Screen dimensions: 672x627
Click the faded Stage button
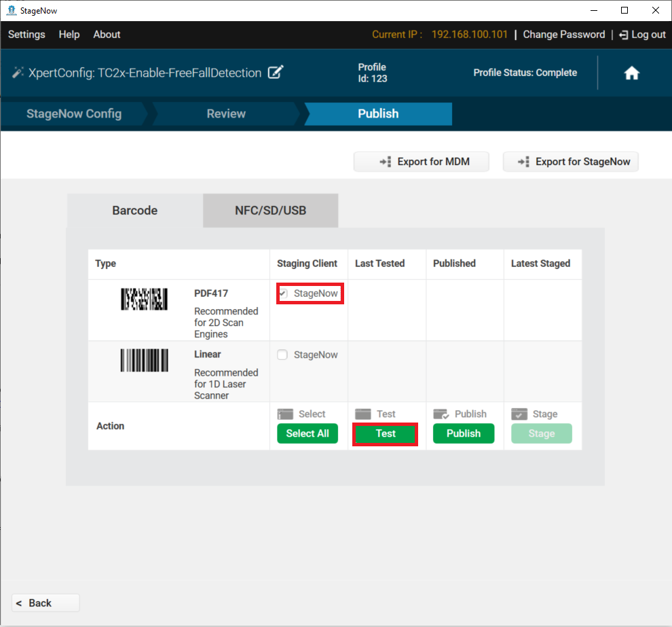[x=541, y=433]
